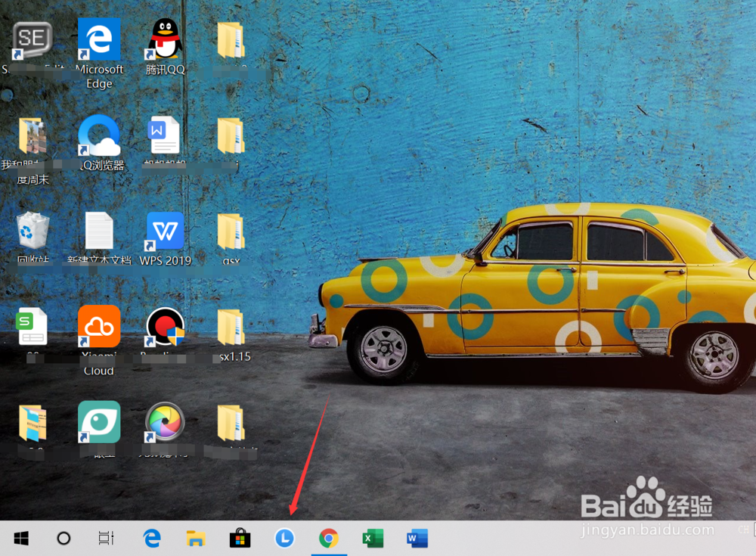
Task: Select the folder right of the WPS document file
Action: [231, 137]
